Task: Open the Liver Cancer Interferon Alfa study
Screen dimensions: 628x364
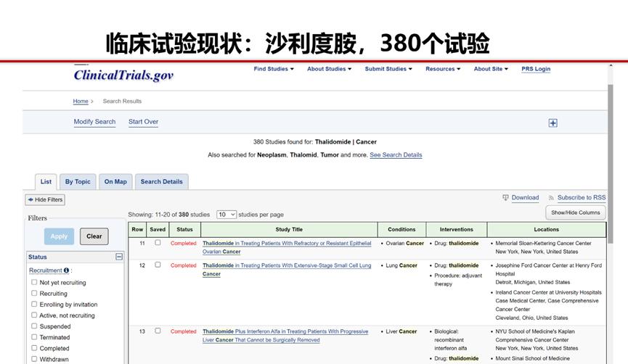Action: pyautogui.click(x=285, y=336)
